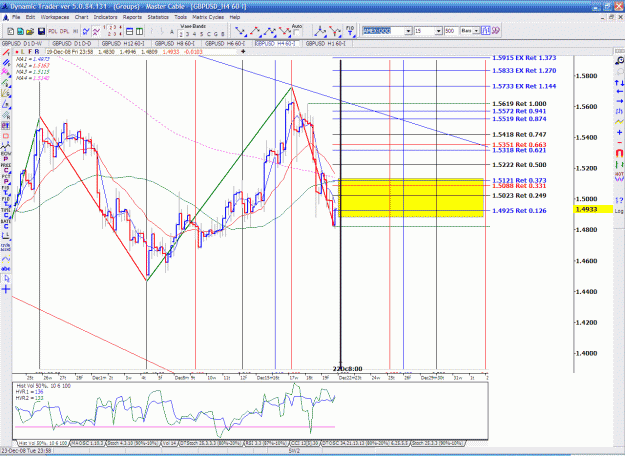The height and width of the screenshot is (456, 625).
Task: Click the new chart document icon
Action: pos(11,31)
